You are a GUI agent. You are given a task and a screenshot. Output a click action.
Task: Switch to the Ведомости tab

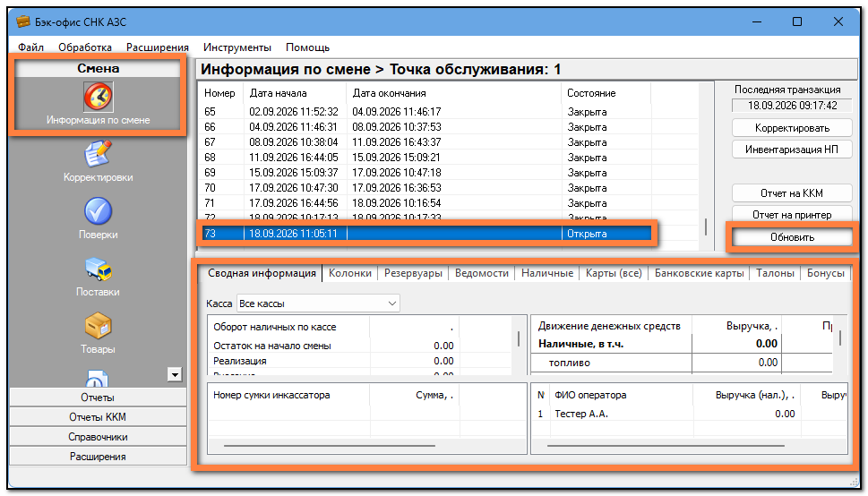tap(482, 273)
